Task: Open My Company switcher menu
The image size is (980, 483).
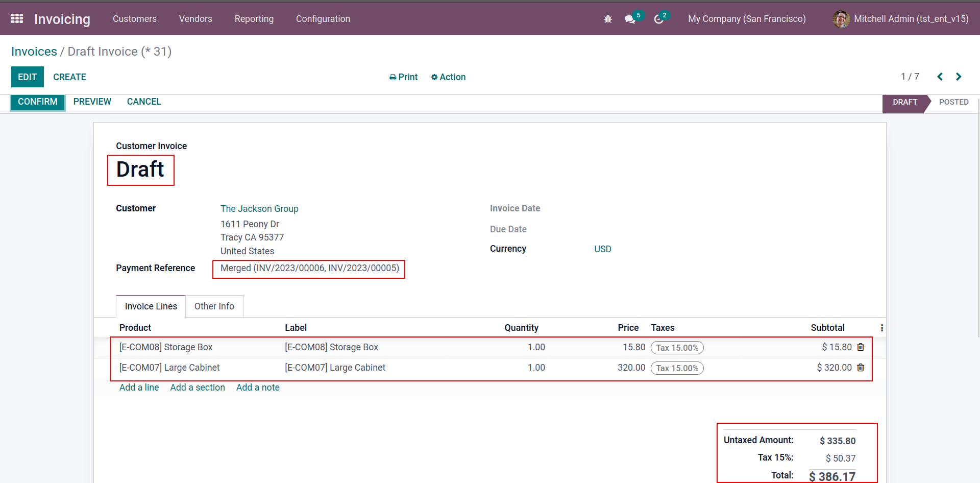Action: (x=746, y=19)
